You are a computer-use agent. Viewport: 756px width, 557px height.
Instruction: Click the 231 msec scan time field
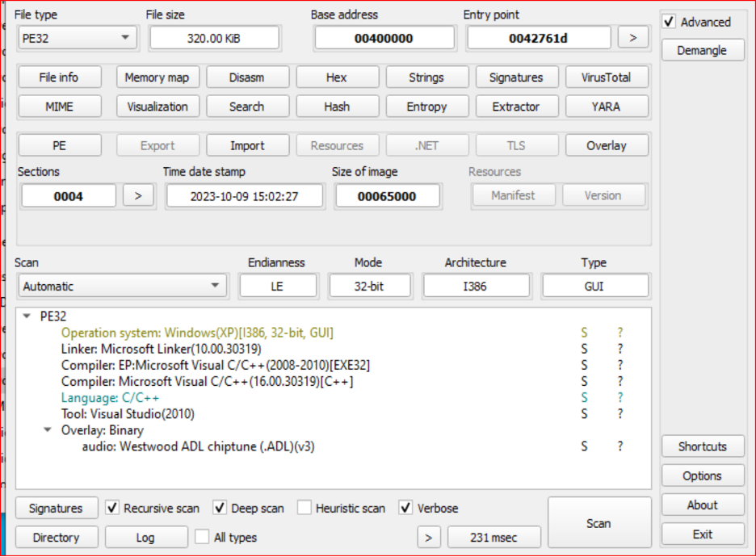pos(494,538)
